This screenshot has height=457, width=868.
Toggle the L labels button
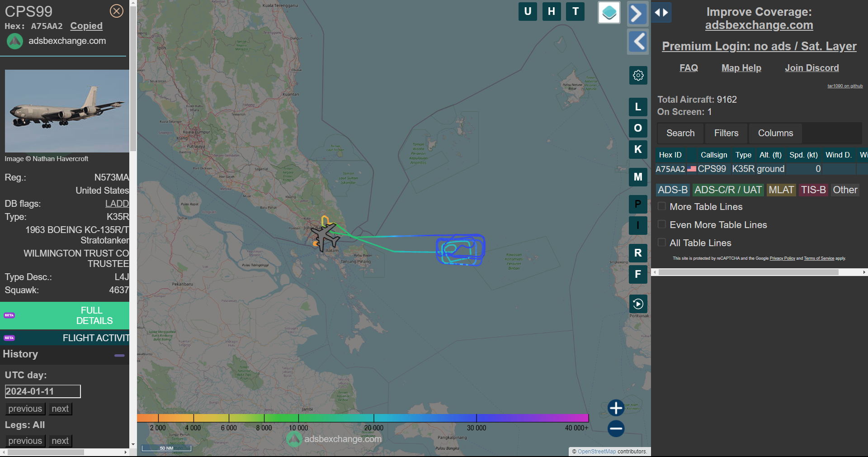tap(638, 107)
